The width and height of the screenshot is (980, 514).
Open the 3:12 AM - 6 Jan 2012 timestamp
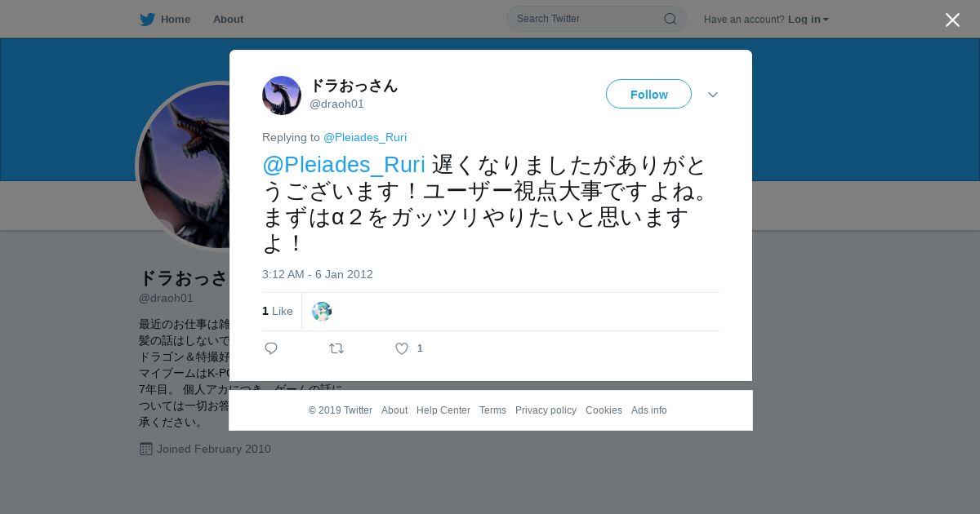pyautogui.click(x=318, y=274)
